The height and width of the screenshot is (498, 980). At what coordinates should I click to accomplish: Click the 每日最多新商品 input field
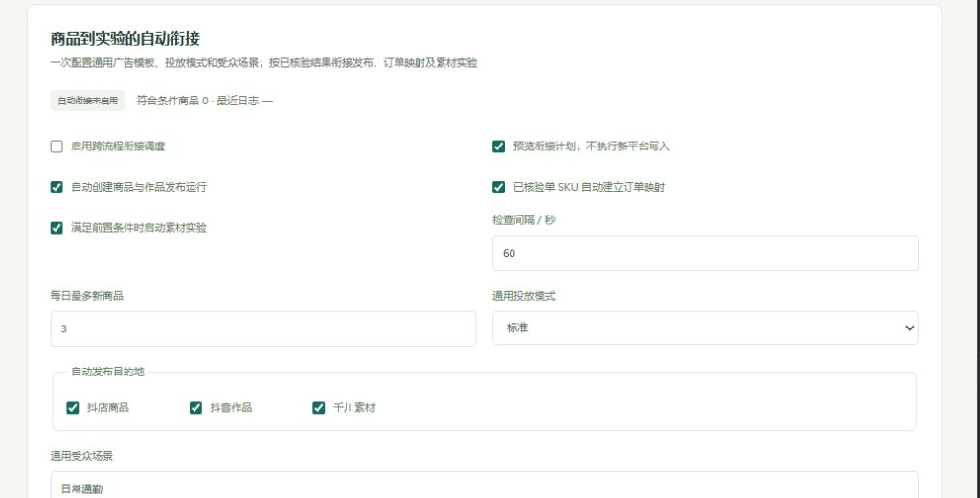(263, 328)
